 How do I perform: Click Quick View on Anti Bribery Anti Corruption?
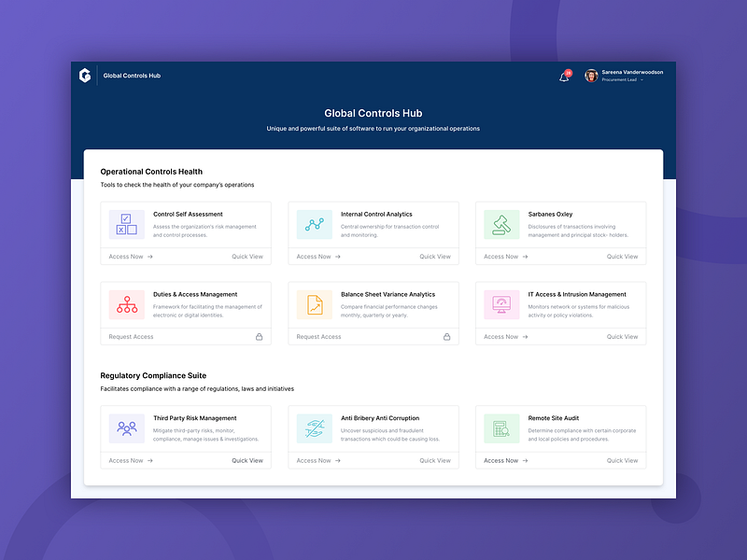tap(435, 460)
